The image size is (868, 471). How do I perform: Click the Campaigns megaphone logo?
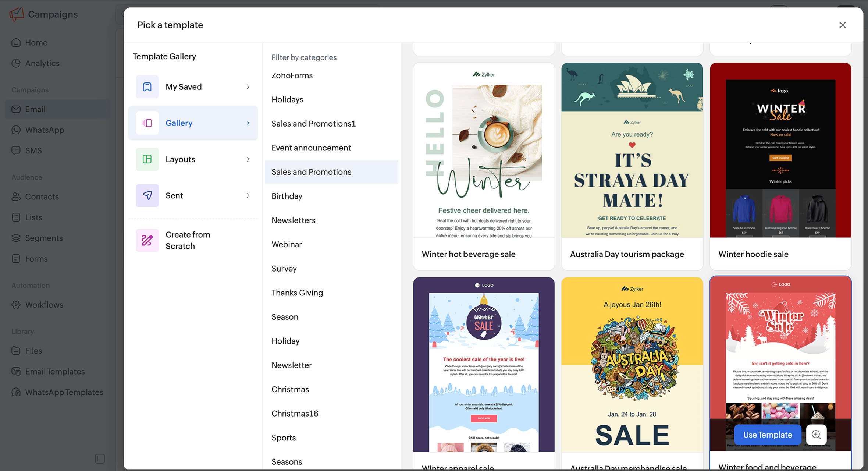(17, 14)
